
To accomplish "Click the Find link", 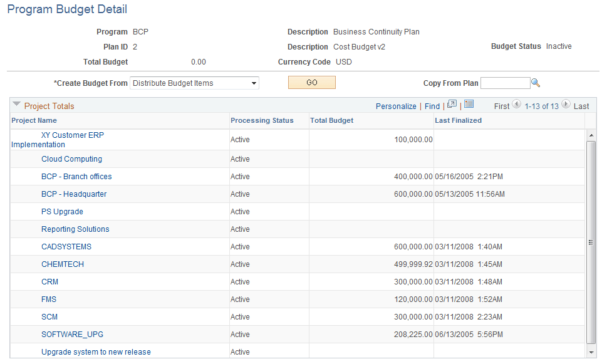I will (432, 106).
